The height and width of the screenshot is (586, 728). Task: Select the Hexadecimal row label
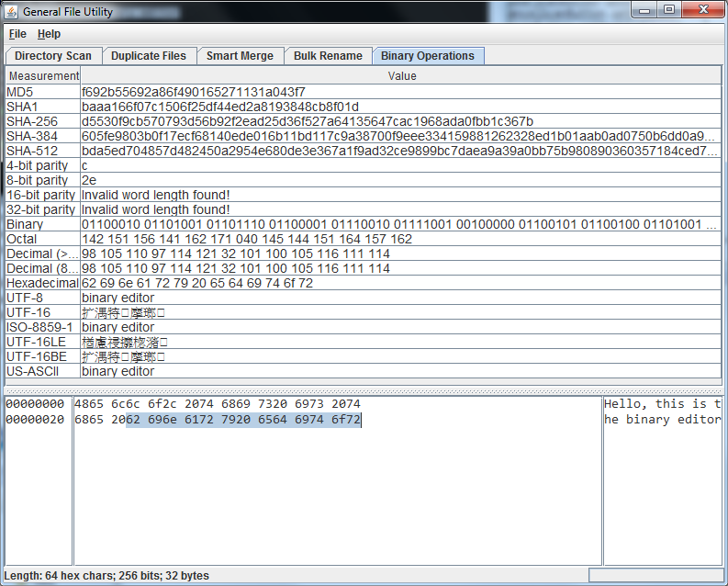click(42, 283)
